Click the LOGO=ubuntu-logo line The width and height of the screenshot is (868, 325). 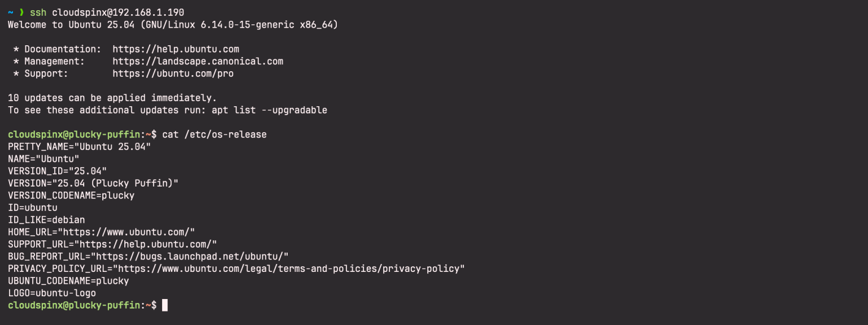click(52, 293)
